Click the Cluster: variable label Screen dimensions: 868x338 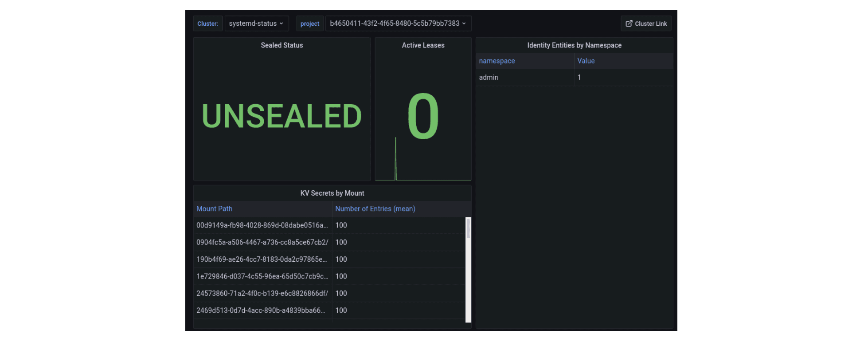(x=207, y=24)
